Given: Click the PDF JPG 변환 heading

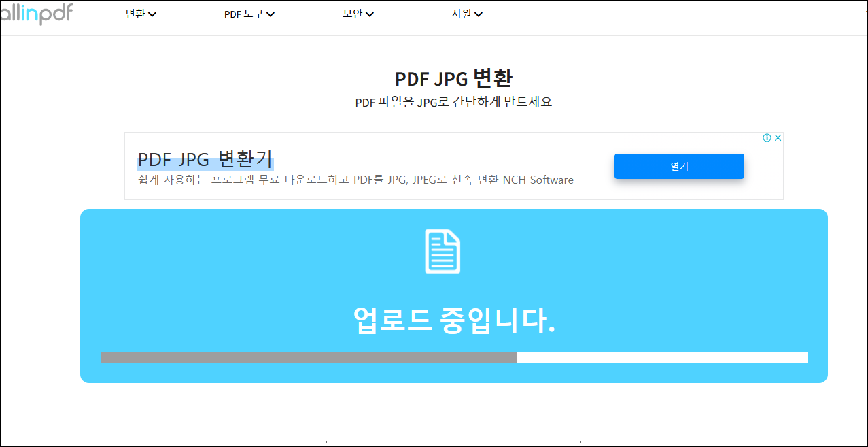Looking at the screenshot, I should pos(453,78).
